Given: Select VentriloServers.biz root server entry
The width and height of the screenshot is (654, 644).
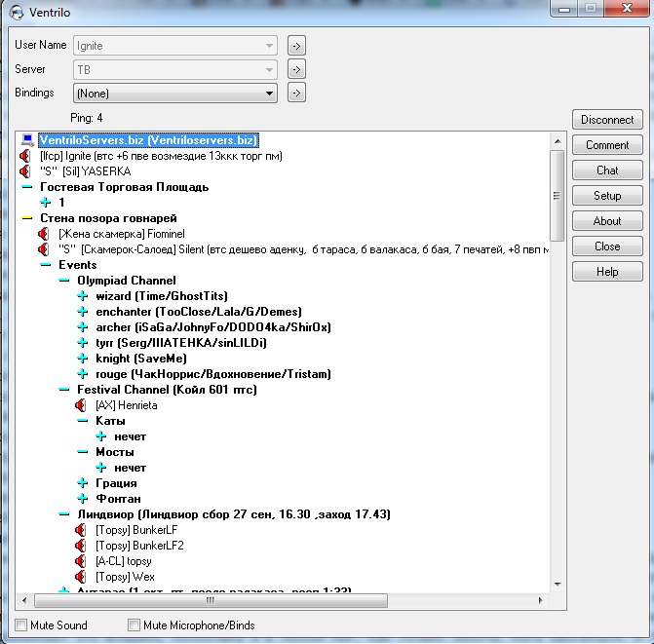Looking at the screenshot, I should click(148, 140).
